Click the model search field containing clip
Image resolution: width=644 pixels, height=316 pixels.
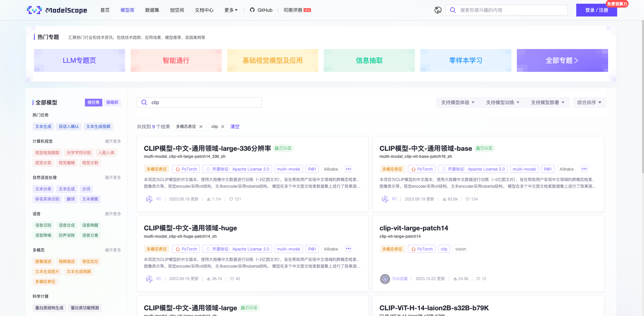pyautogui.click(x=199, y=102)
